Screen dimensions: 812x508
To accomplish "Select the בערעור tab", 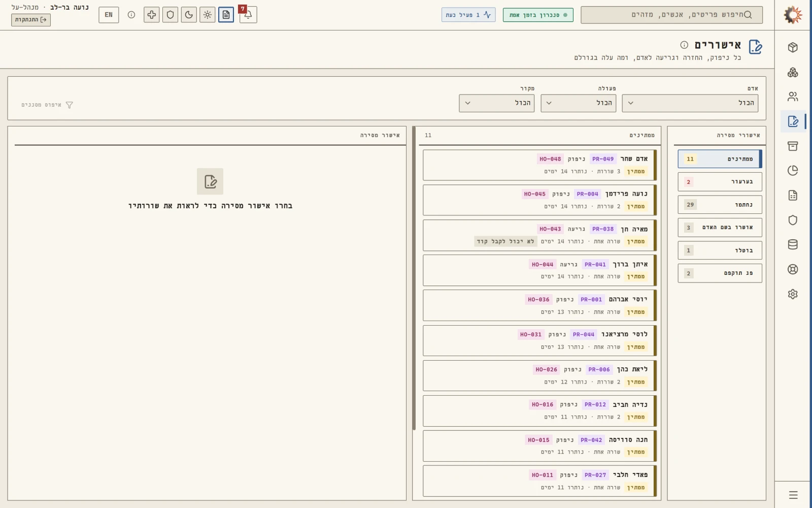I will tap(720, 182).
